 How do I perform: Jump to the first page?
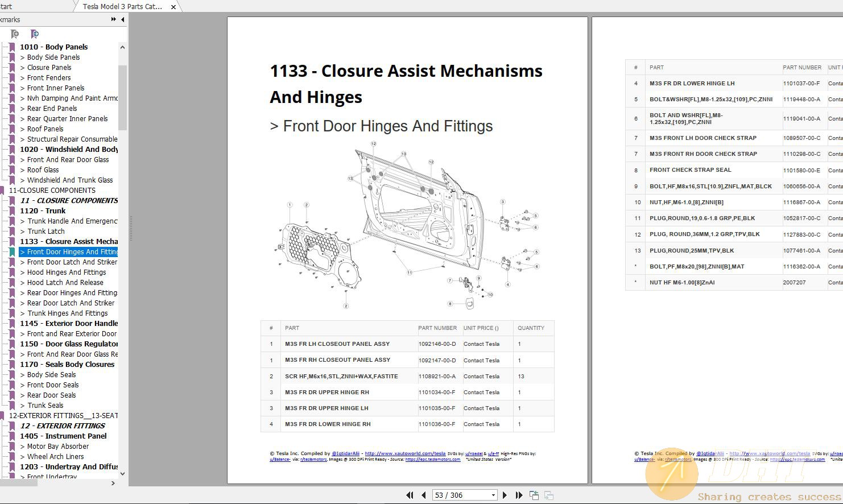click(410, 495)
